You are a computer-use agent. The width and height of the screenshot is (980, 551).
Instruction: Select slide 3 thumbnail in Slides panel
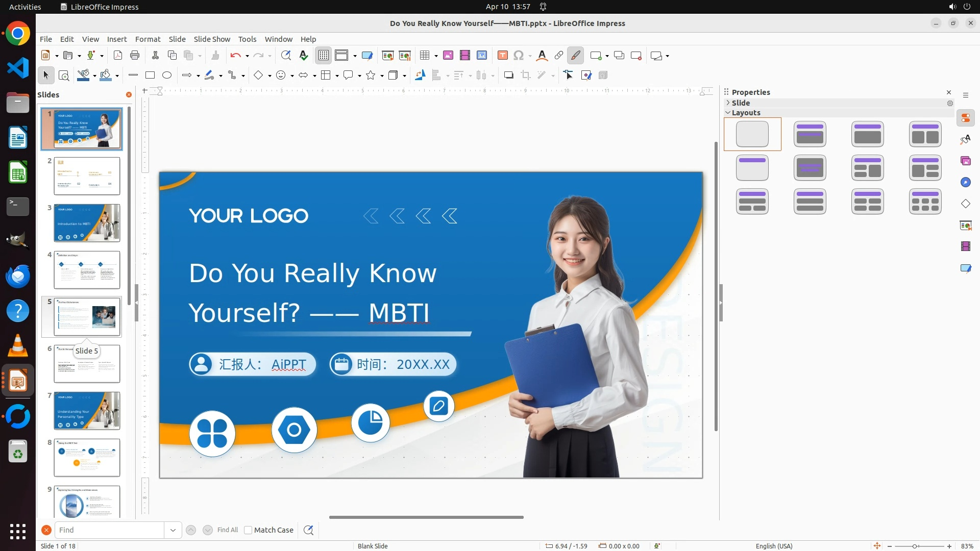pos(87,223)
